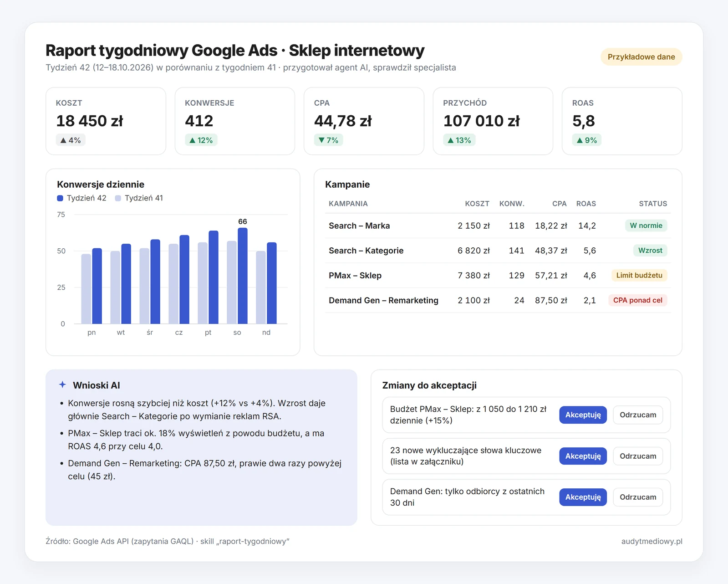Click the "412" conversions value
The image size is (728, 584).
pos(199,121)
